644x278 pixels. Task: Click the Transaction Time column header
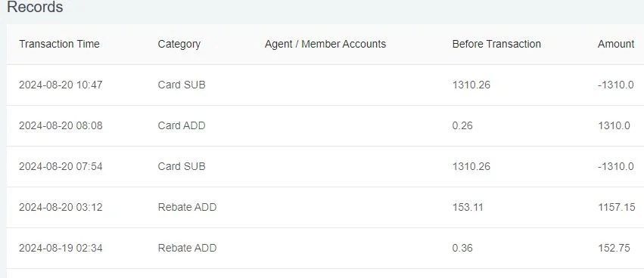(x=59, y=44)
